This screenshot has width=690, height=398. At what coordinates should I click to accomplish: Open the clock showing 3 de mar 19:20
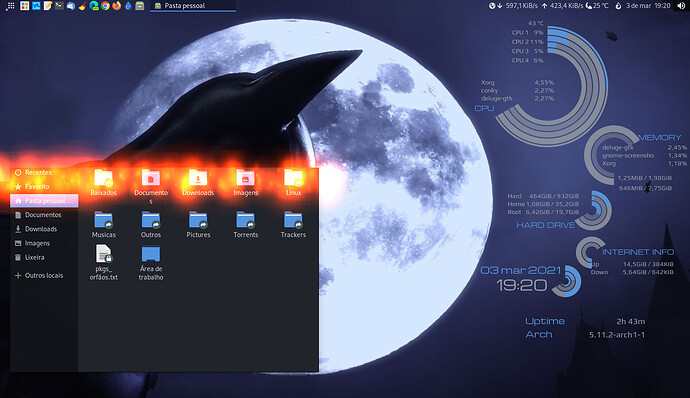pyautogui.click(x=648, y=6)
